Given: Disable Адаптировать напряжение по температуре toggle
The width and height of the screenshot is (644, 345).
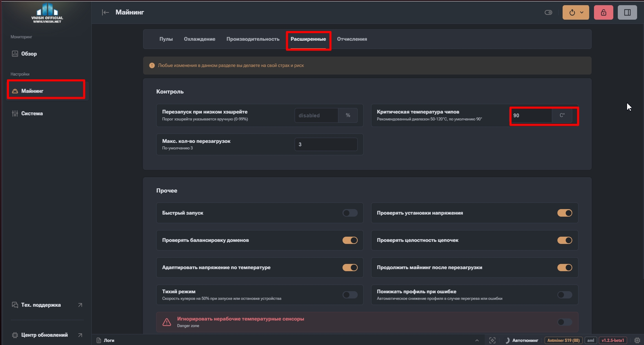Looking at the screenshot, I should 350,267.
